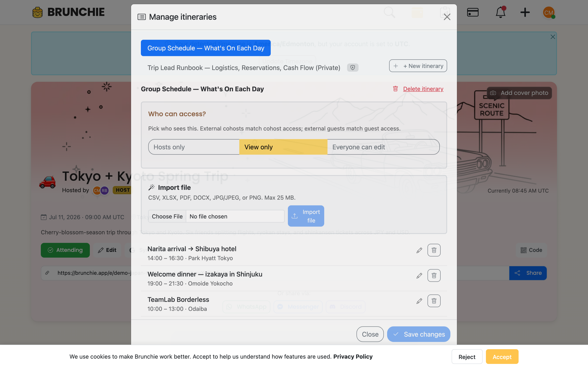The width and height of the screenshot is (588, 368).
Task: Click Choose File button
Action: pos(167,216)
